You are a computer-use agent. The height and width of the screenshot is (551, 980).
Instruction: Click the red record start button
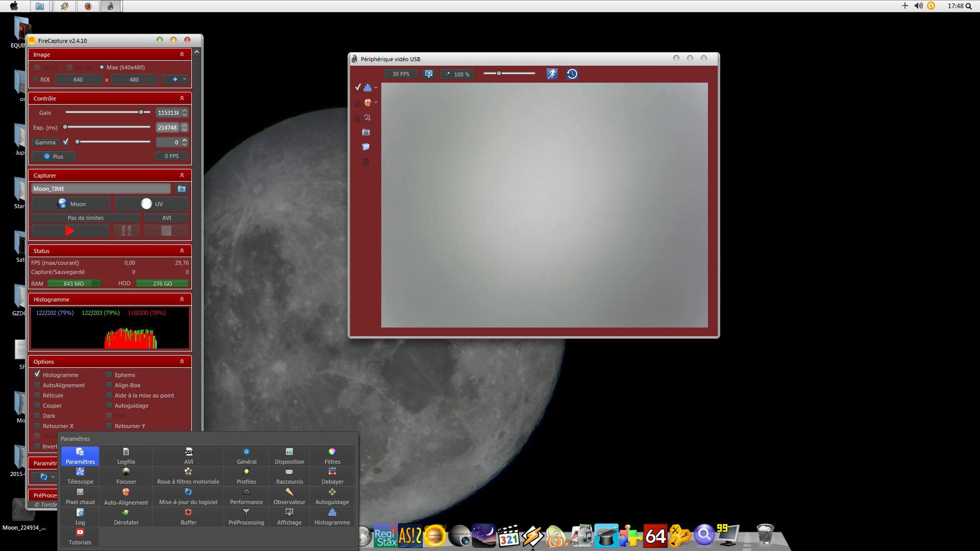(70, 231)
